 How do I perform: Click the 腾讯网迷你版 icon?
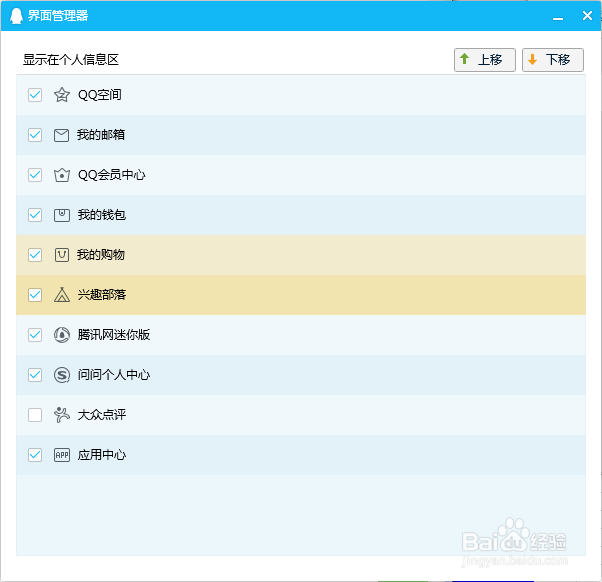(x=61, y=335)
